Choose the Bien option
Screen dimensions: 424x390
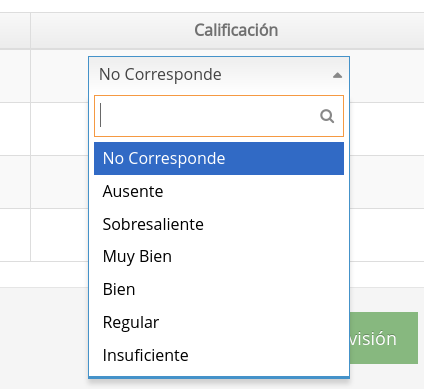pyautogui.click(x=219, y=289)
